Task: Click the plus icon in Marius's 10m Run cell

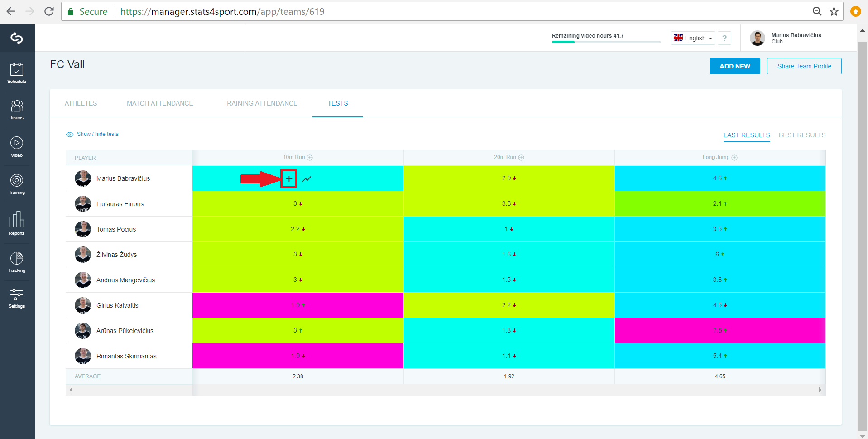Action: pyautogui.click(x=289, y=179)
